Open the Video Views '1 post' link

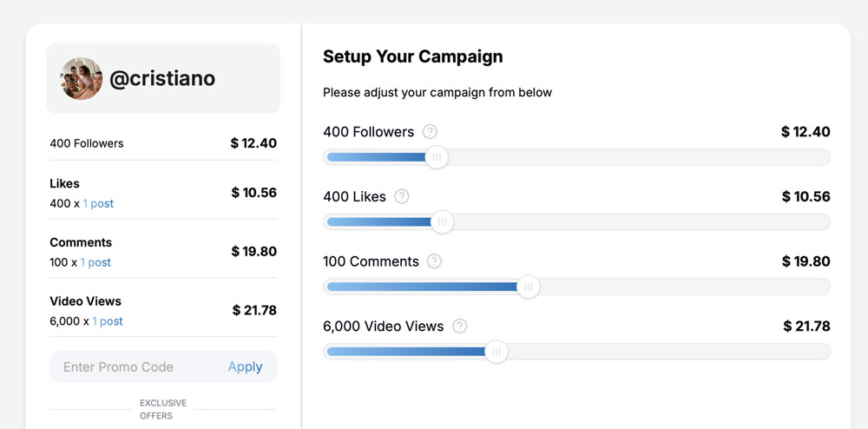point(108,321)
